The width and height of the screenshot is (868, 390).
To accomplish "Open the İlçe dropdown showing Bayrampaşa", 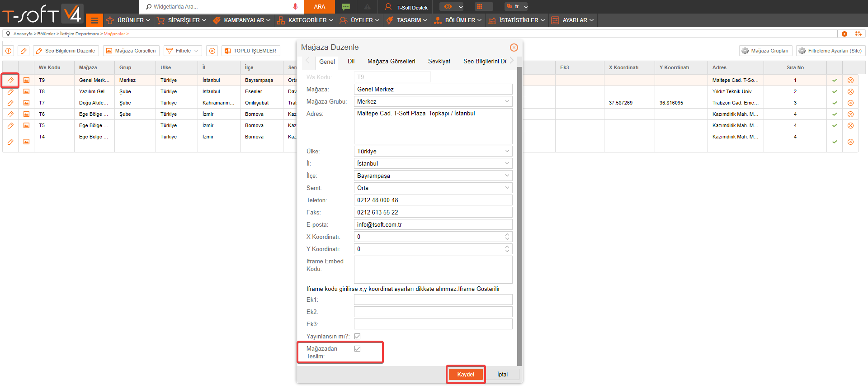I will (433, 176).
